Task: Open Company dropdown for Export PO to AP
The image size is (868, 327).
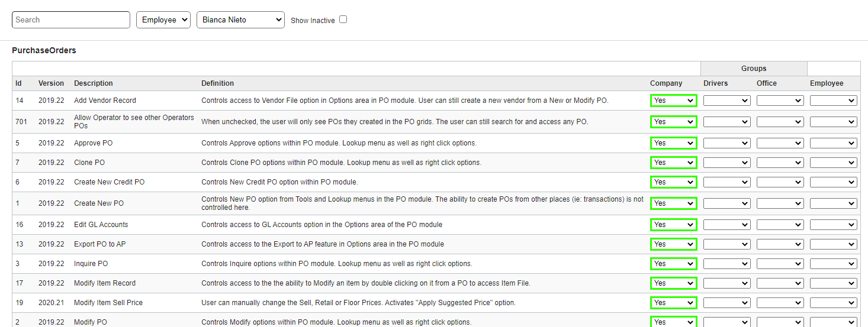Action: point(673,244)
